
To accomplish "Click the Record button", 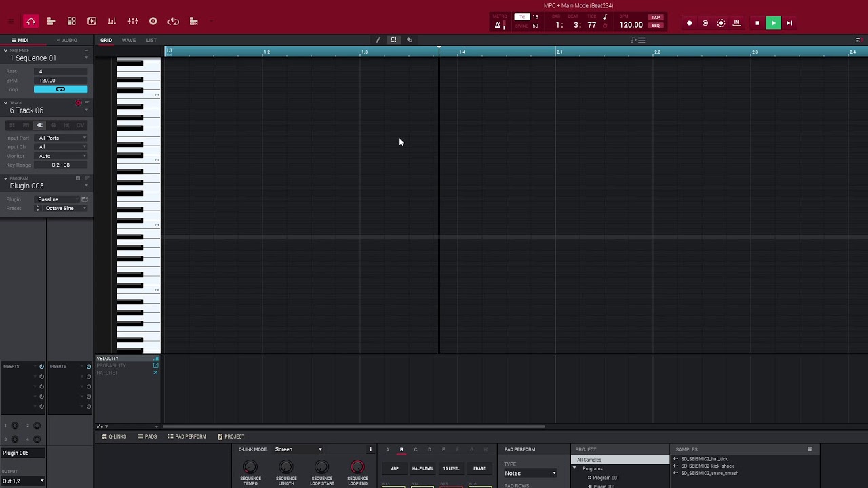I will tap(689, 23).
